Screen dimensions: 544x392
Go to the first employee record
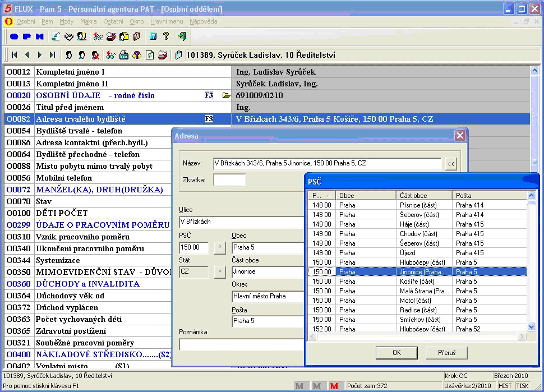pos(14,55)
